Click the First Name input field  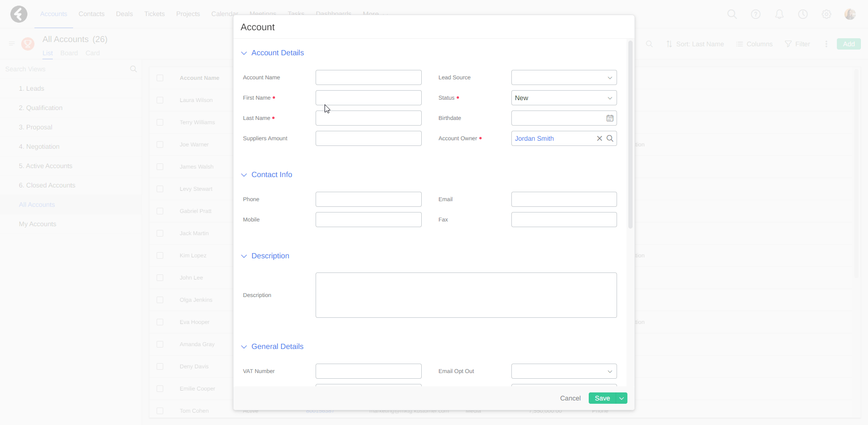tap(368, 98)
